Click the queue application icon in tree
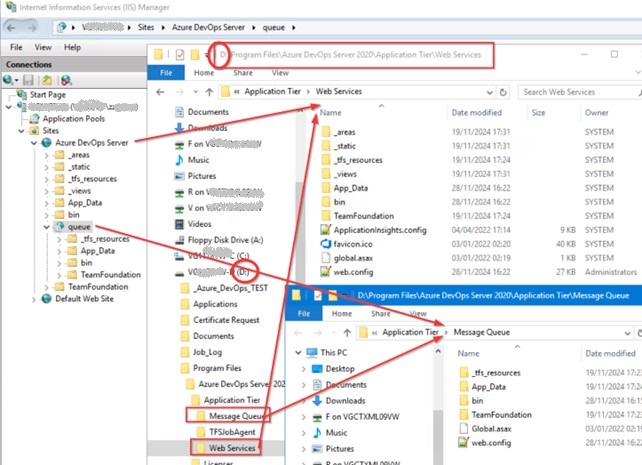 point(58,227)
